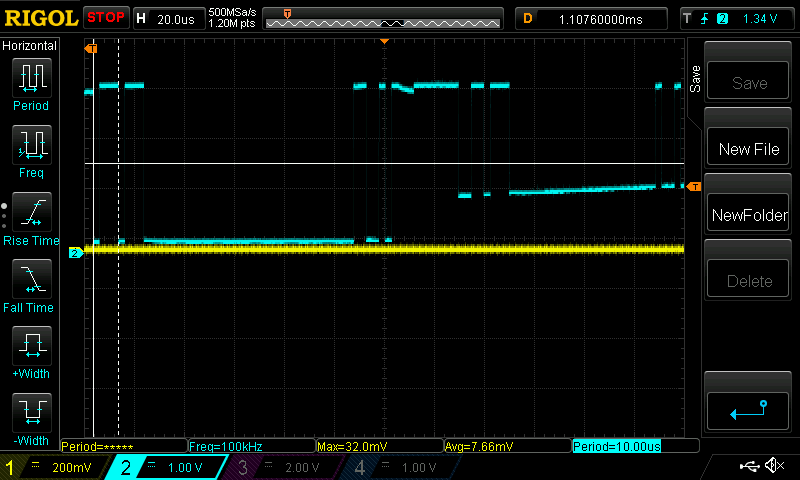The width and height of the screenshot is (800, 480).
Task: Click the NewFolder button
Action: [x=748, y=214]
